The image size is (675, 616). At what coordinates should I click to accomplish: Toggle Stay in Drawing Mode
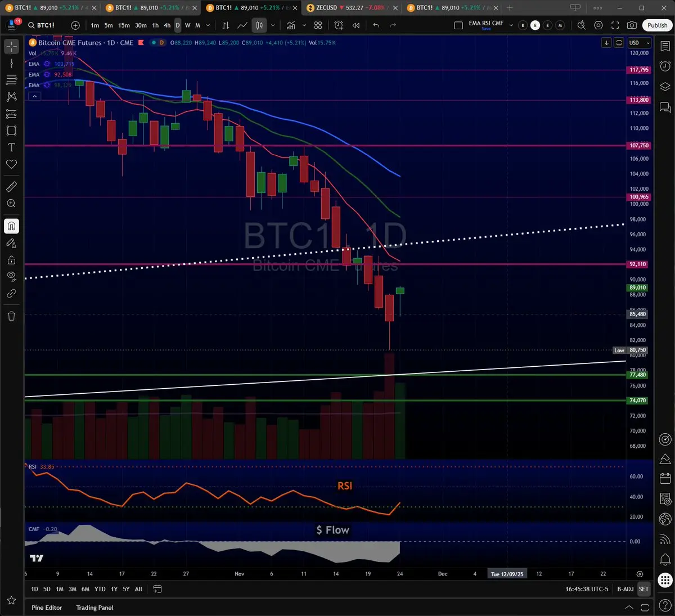click(11, 243)
